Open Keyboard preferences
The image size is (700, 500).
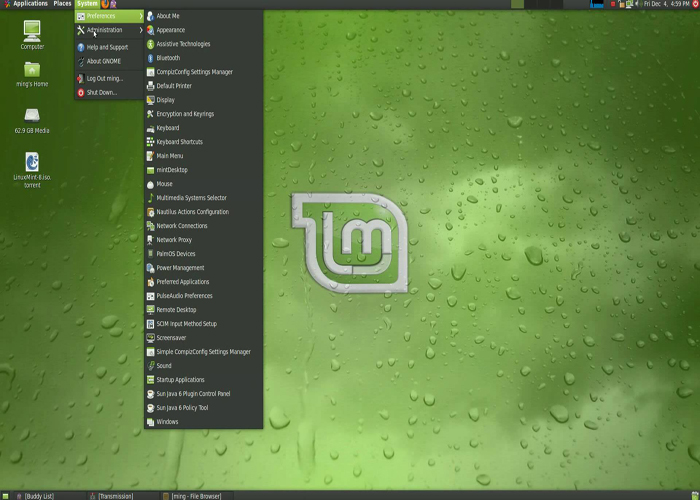203,128
